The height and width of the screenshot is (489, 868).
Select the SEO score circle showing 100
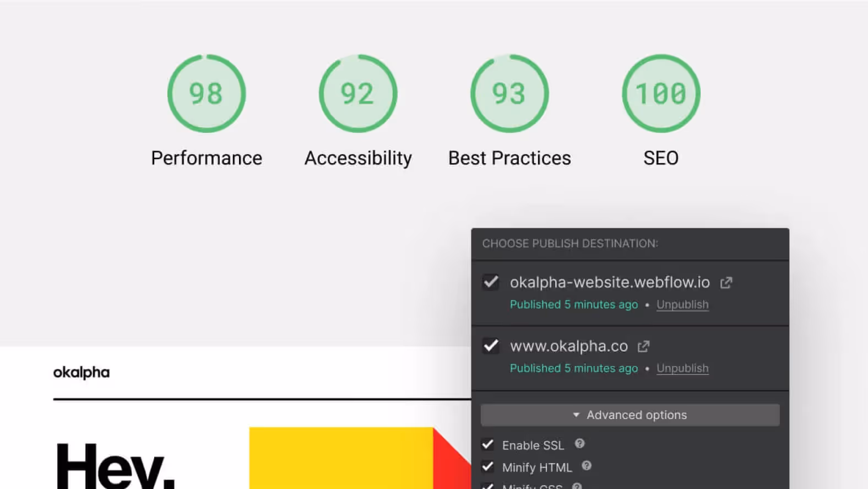tap(661, 93)
